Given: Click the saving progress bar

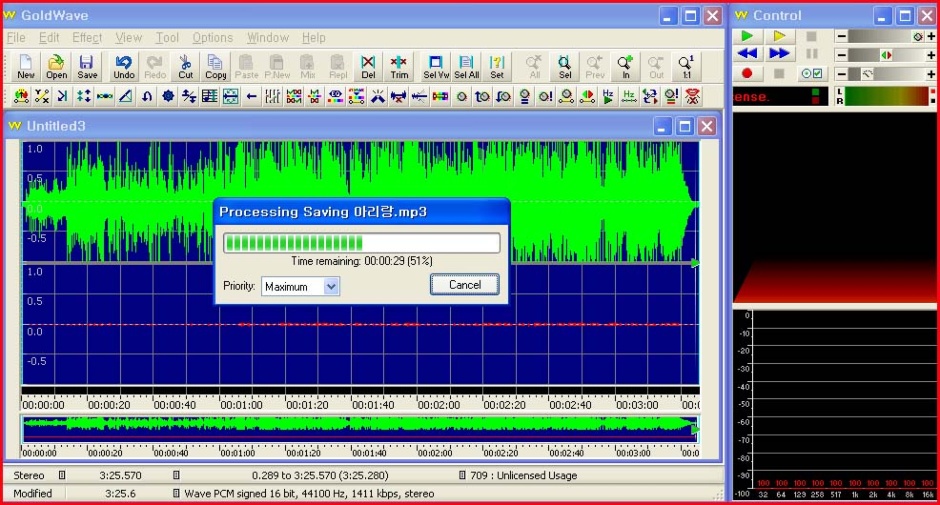Looking at the screenshot, I should (x=361, y=243).
